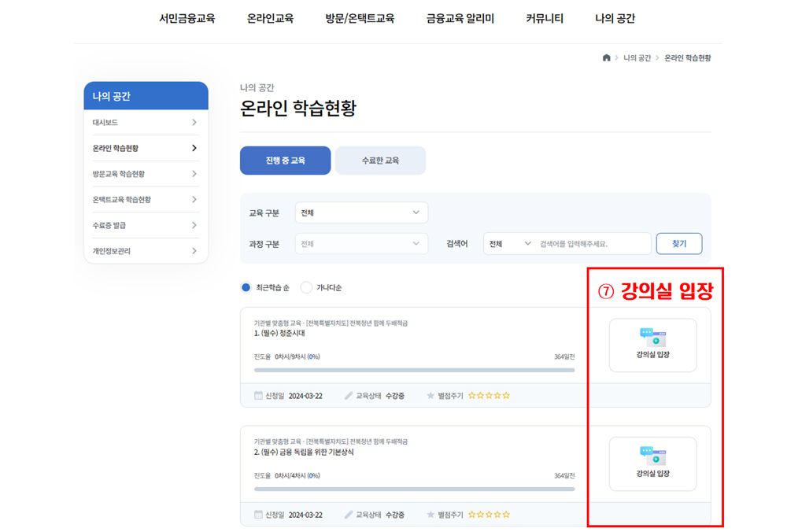Click 0차시/4차시 (0%) progress text
The width and height of the screenshot is (787, 532).
tap(297, 476)
